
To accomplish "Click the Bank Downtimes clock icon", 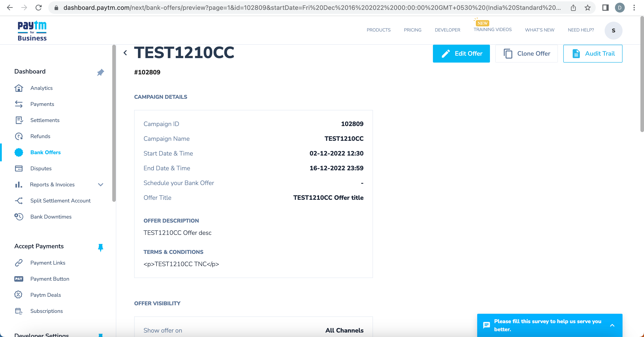I will coord(19,217).
